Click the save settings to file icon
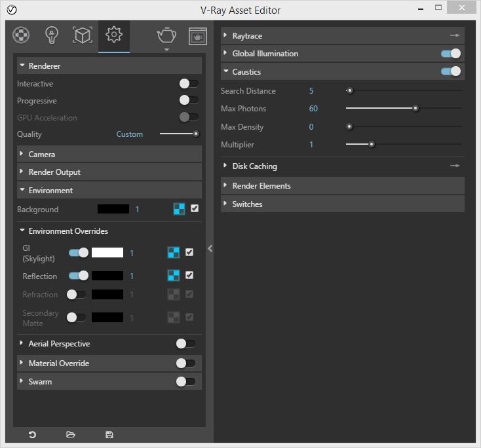 tap(109, 434)
